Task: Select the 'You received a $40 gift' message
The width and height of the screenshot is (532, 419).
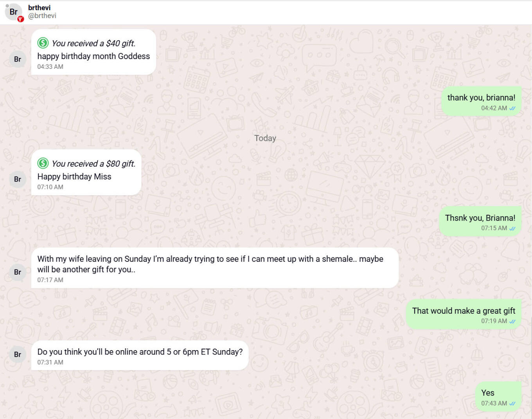Action: (x=93, y=52)
